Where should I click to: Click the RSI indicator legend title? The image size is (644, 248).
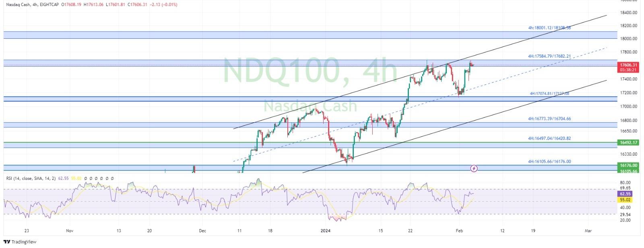point(31,178)
